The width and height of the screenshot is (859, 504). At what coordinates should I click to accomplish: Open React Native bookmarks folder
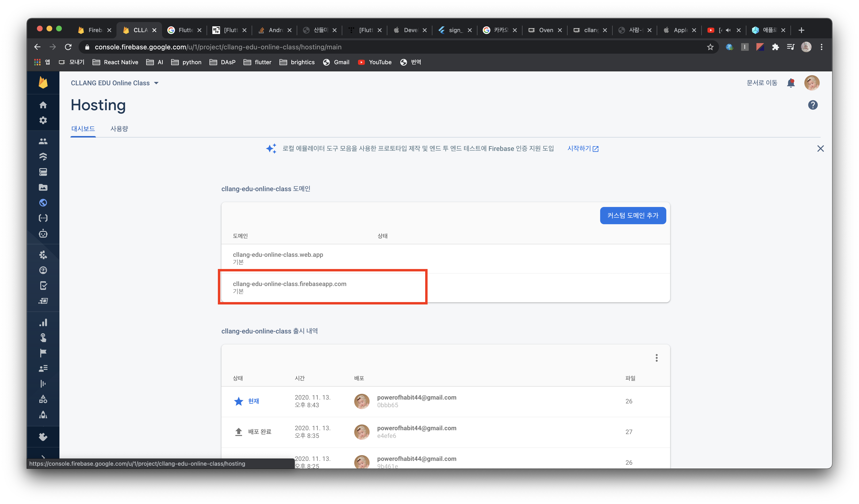tap(115, 62)
